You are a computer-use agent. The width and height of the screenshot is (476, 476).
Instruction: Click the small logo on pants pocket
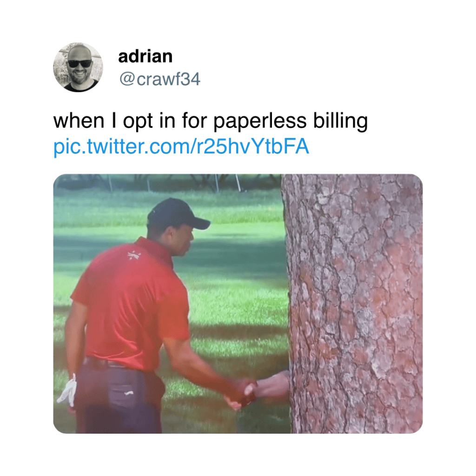point(129,394)
